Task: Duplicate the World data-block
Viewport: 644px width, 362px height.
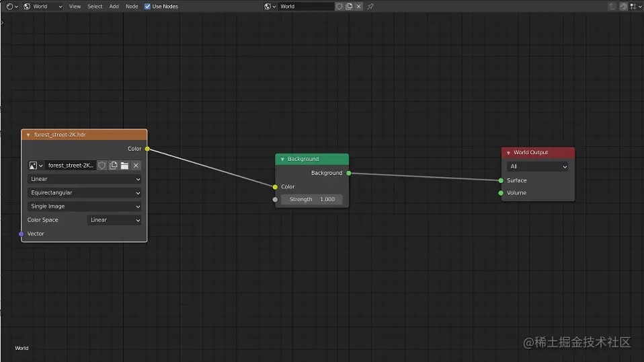Action: click(349, 6)
